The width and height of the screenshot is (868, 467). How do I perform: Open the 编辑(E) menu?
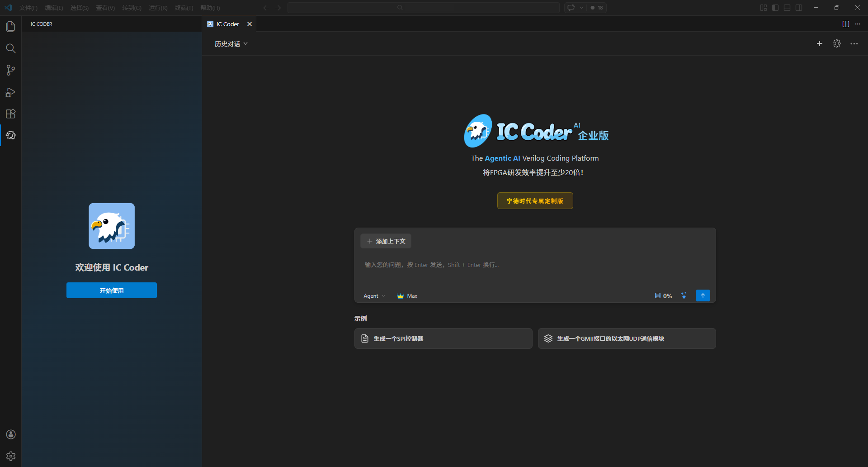(x=54, y=8)
